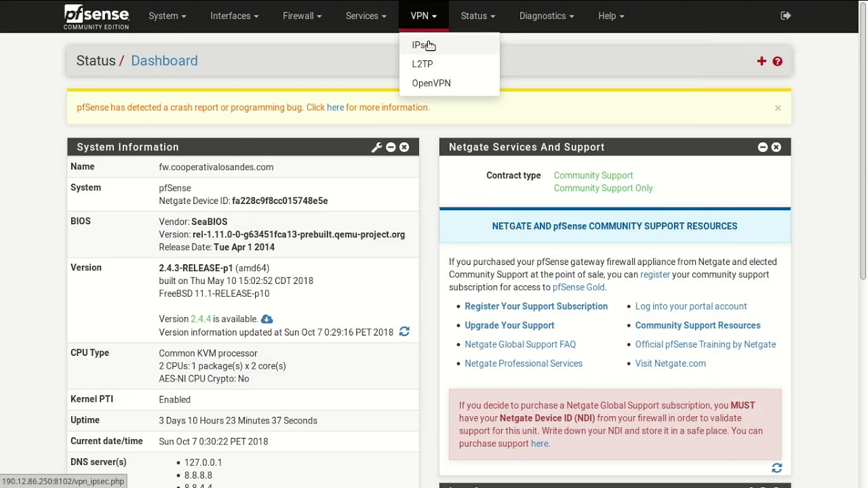Click Log into your portal account
The image size is (868, 488).
pos(691,306)
